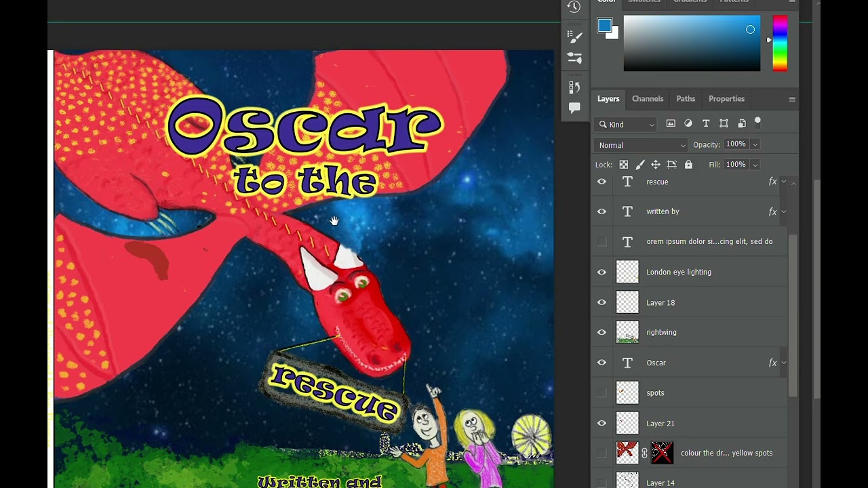Switch to the Properties tab

pyautogui.click(x=726, y=99)
